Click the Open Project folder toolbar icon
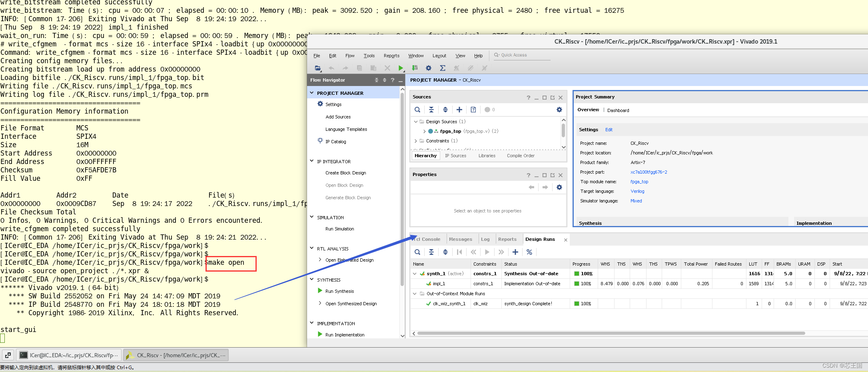This screenshot has height=372, width=868. (318, 68)
